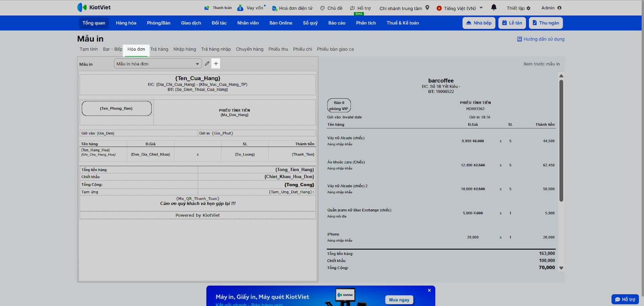Viewport: 644px width, 306px height.
Task: Switch to the Nhập hàng tab
Action: [x=185, y=49]
